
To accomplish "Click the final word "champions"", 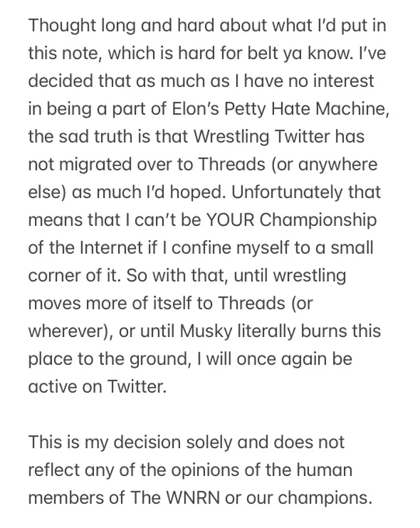I will (325, 498).
